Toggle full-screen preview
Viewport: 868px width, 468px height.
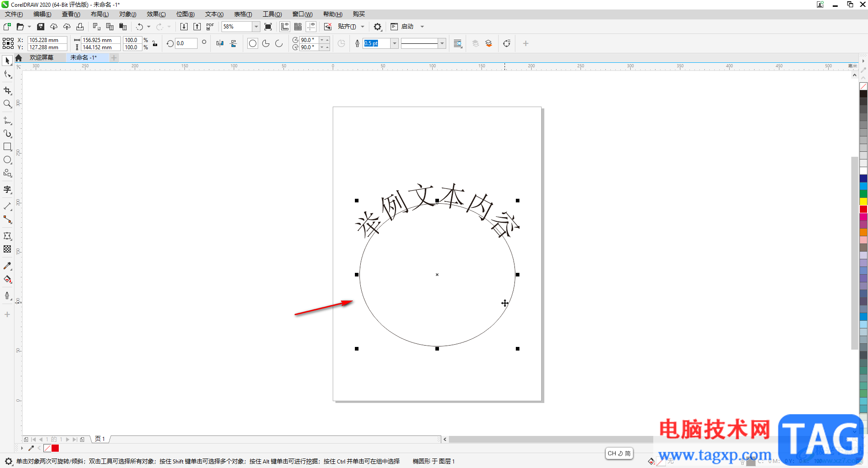[268, 27]
